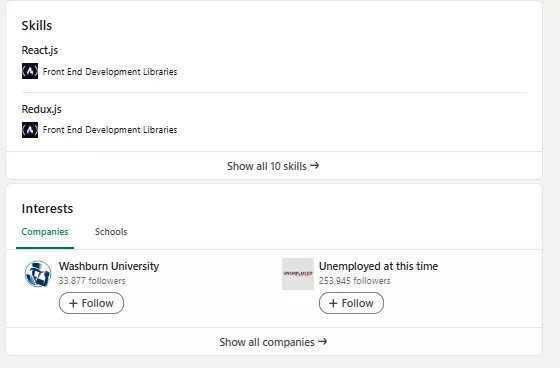Image resolution: width=560 pixels, height=368 pixels.
Task: Open Unemployed at this time company name
Action: (379, 266)
